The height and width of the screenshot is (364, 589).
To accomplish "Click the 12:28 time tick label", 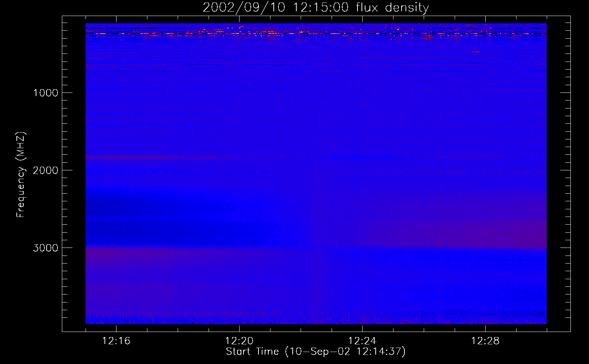I will point(485,341).
